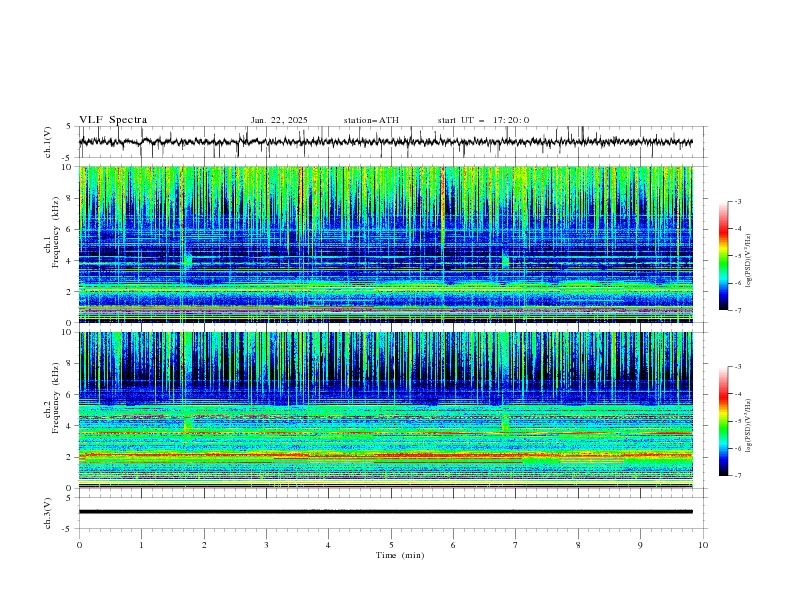Click the "-6" tick on ch.2 colorbar
The width and height of the screenshot is (792, 612).
(737, 448)
